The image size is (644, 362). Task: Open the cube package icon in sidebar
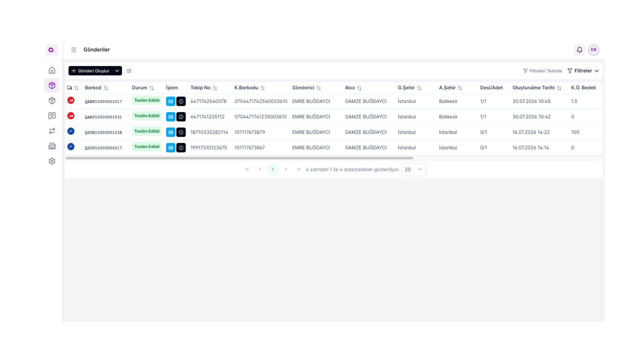tap(52, 101)
